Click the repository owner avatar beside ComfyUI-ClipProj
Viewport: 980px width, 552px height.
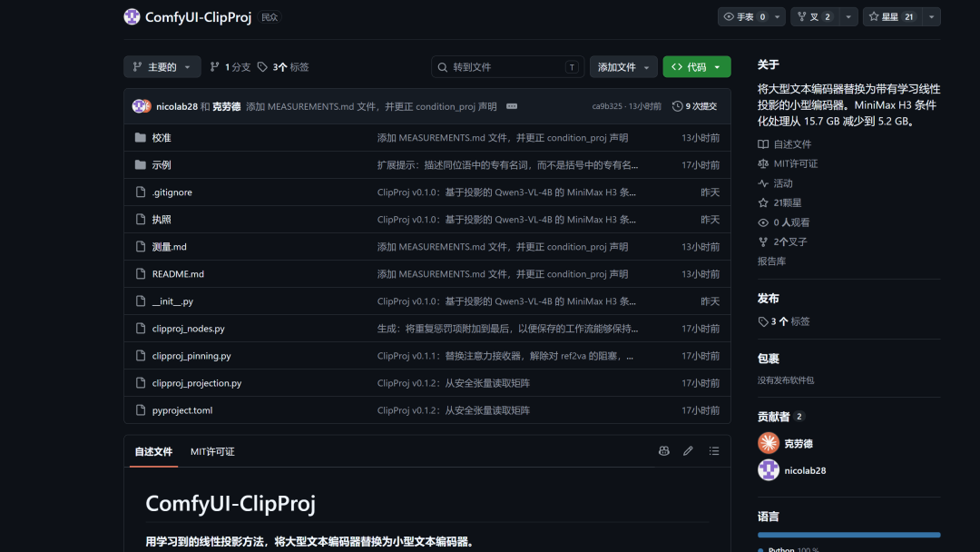[x=132, y=17]
